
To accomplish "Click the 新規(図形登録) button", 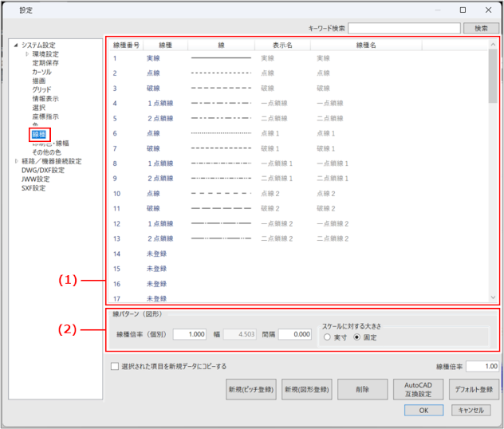I will coord(306,389).
